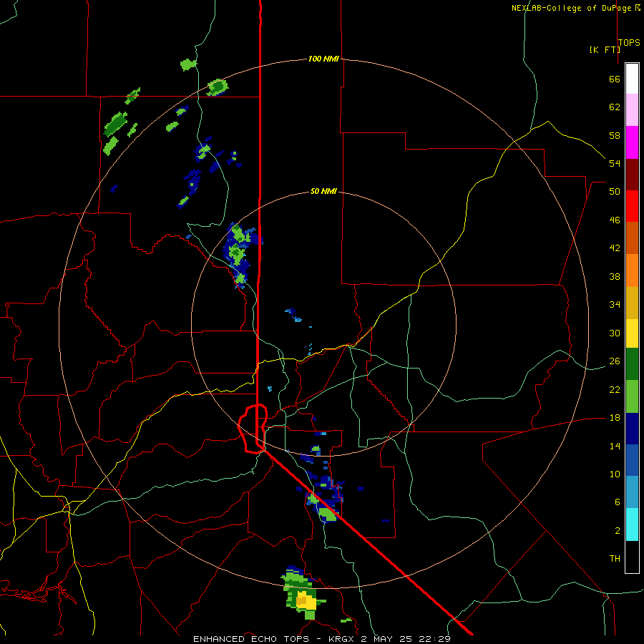Click the legend value "2"

click(x=617, y=531)
